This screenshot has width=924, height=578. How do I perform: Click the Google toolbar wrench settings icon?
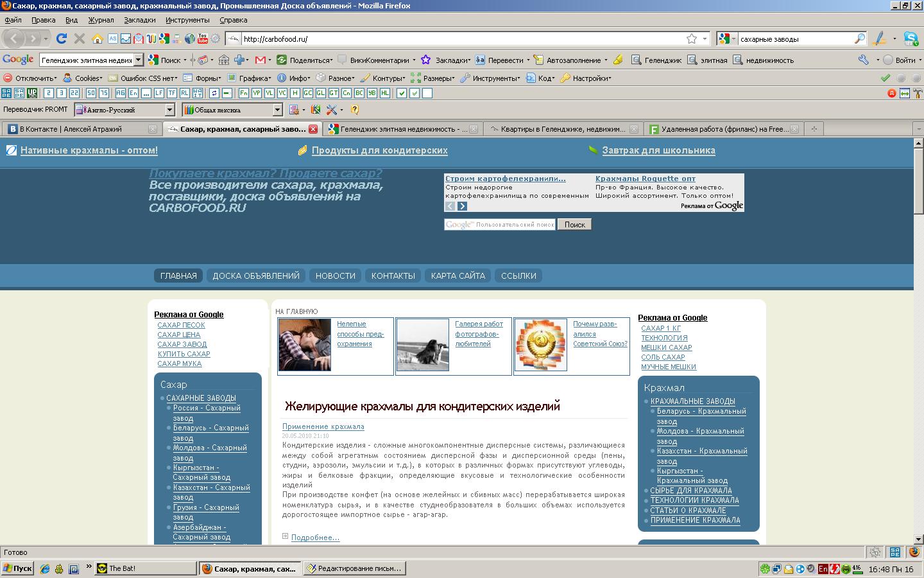(863, 60)
